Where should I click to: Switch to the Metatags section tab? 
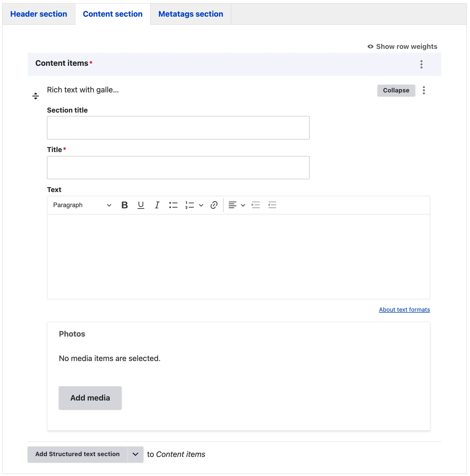[x=191, y=14]
